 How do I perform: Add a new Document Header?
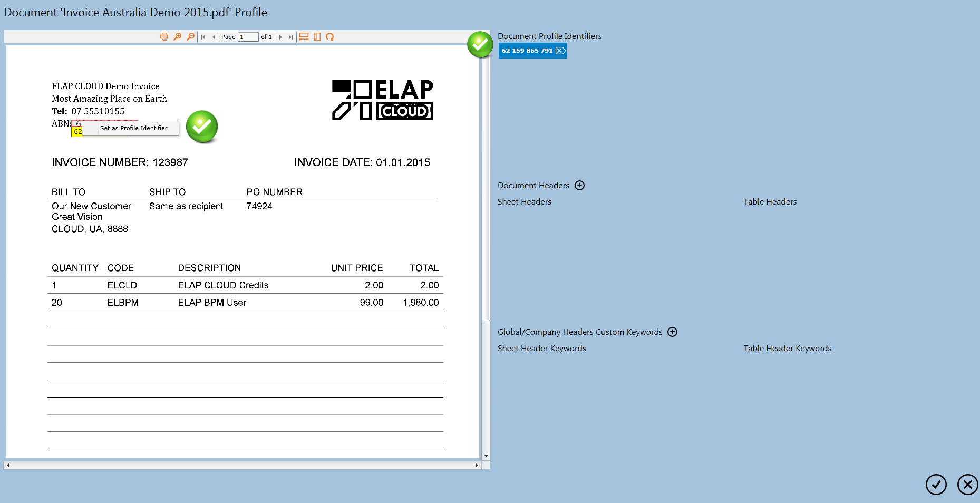[x=579, y=186]
